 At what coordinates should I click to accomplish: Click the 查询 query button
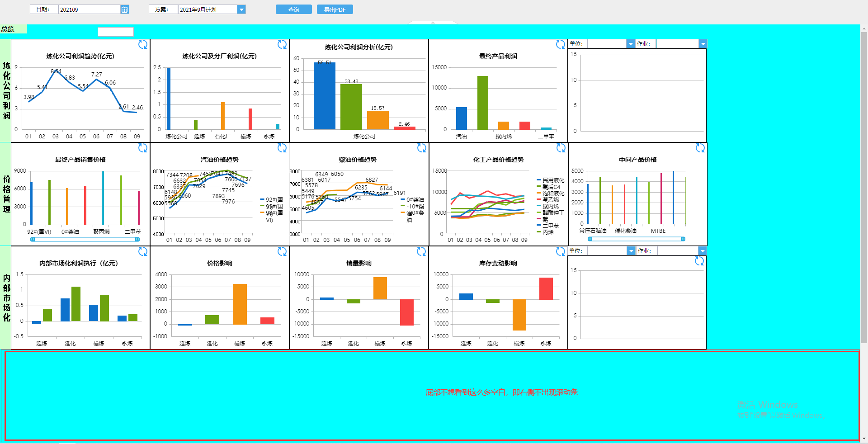(294, 9)
